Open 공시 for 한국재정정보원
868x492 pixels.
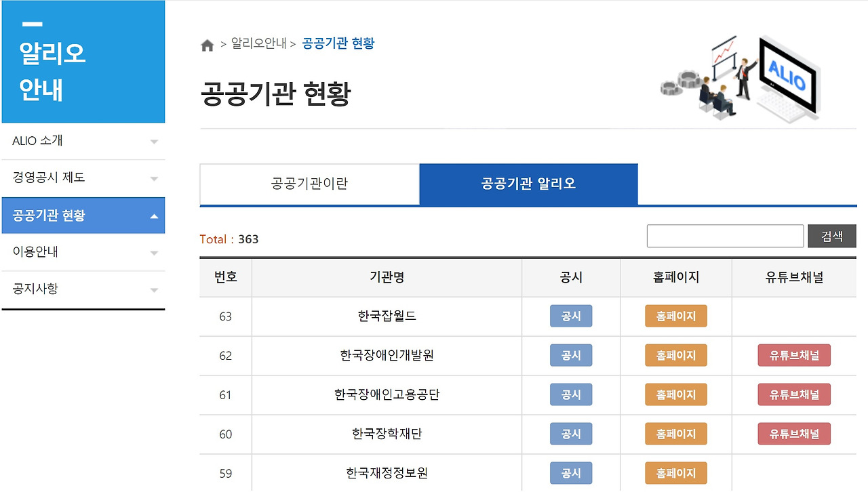pyautogui.click(x=571, y=473)
